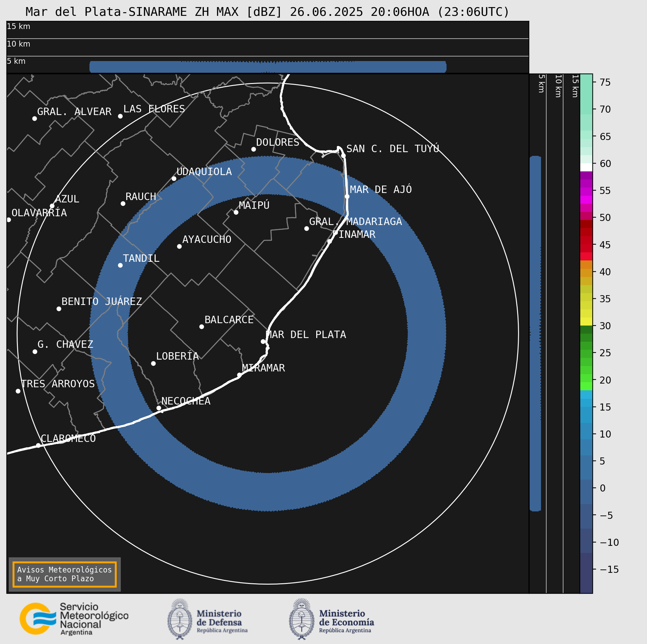The width and height of the screenshot is (647, 644).
Task: Click the NECOCHEA city label
Action: pos(186,401)
